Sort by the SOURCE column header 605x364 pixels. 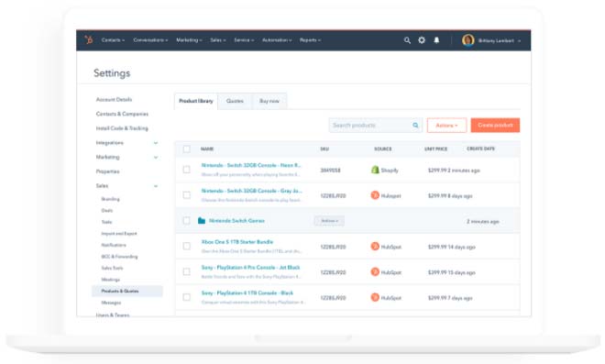pyautogui.click(x=383, y=149)
